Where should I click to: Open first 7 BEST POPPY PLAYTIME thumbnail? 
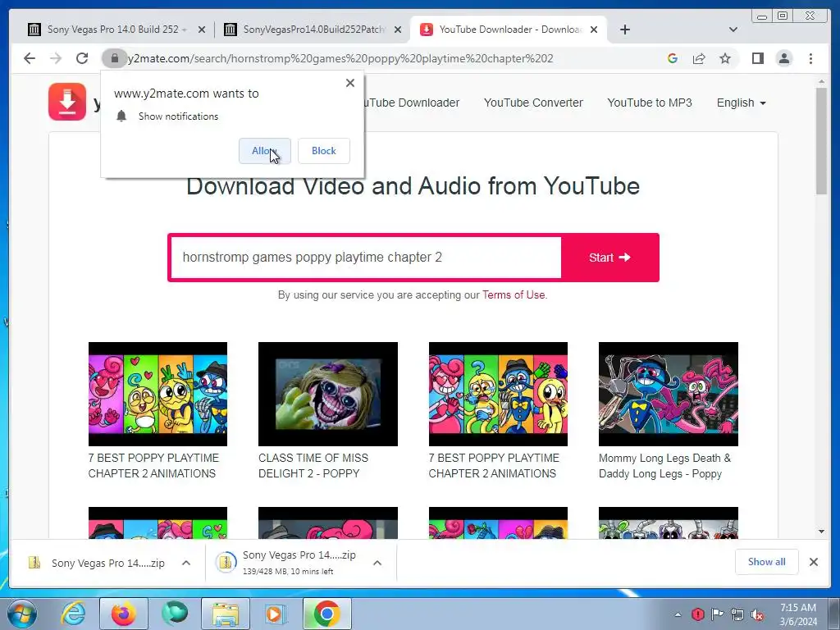[157, 394]
